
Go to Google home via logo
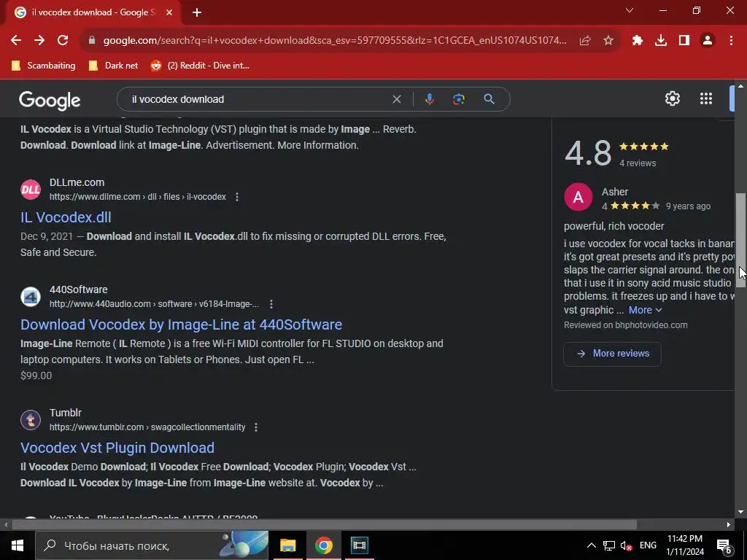(50, 101)
